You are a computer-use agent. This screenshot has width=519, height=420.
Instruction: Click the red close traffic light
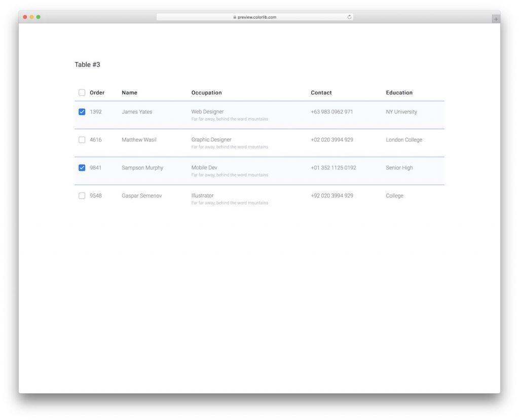click(24, 16)
